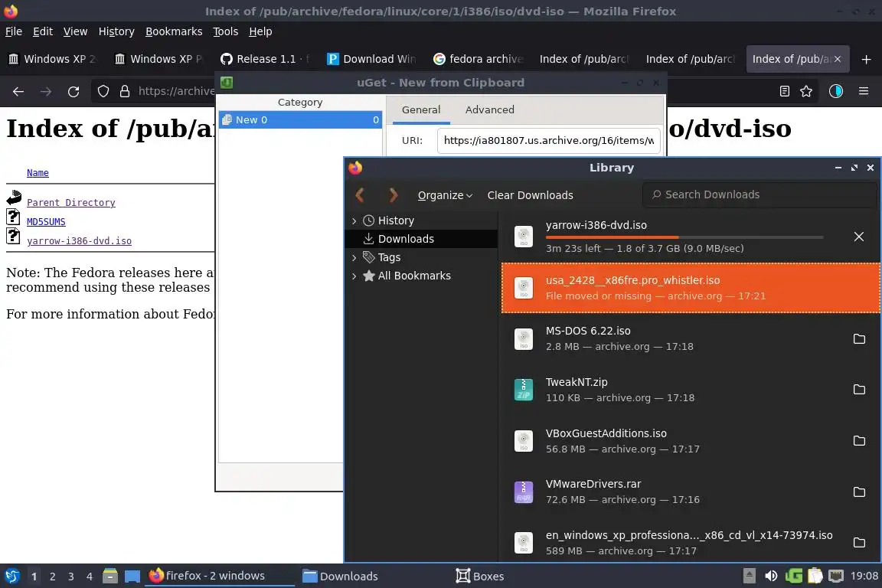Open the Edit menu
Screen dimensions: 882x588
click(x=43, y=31)
